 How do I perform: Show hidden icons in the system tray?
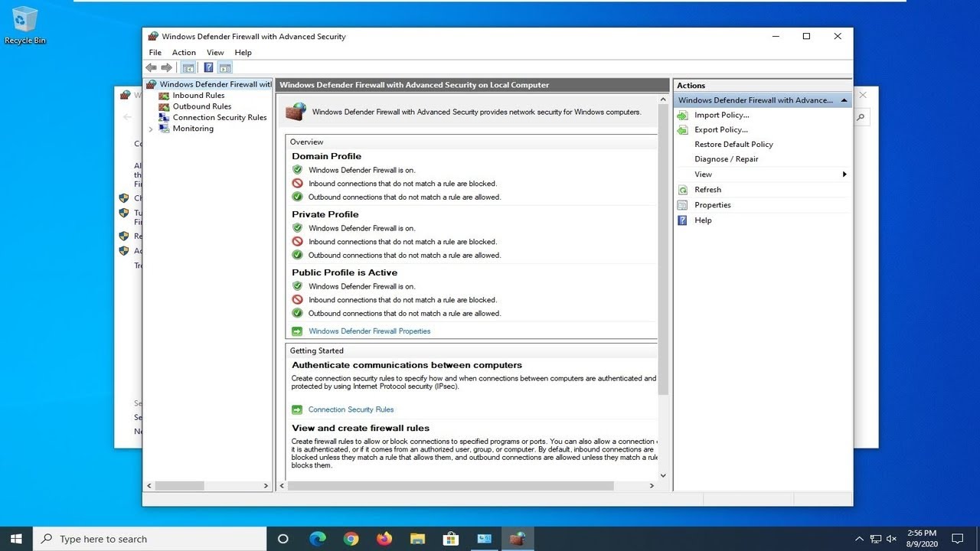(859, 539)
